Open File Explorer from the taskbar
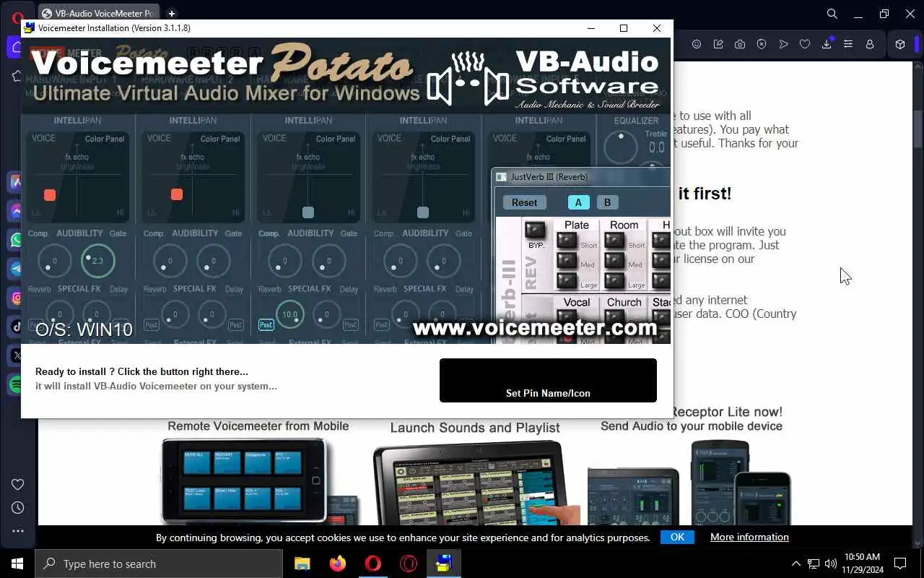The height and width of the screenshot is (578, 924). tap(302, 564)
